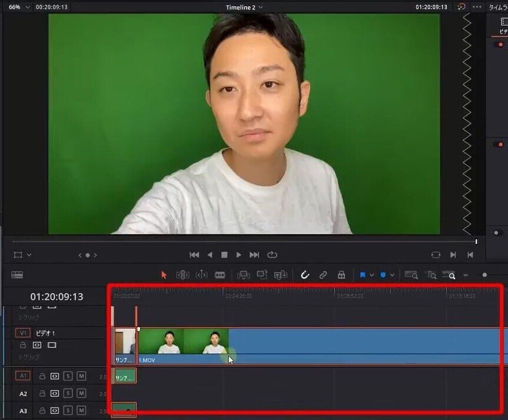The height and width of the screenshot is (420, 508).
Task: Click the detail zoom icon
Action: tap(431, 275)
